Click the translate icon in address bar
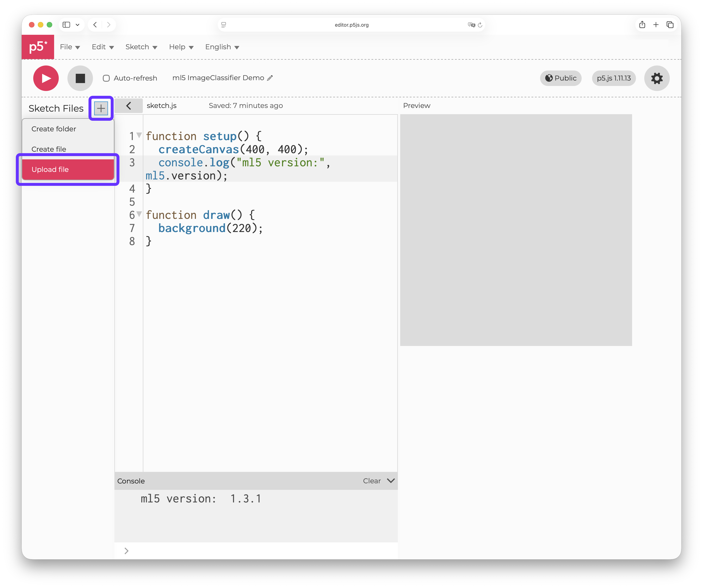703x588 pixels. 471,25
